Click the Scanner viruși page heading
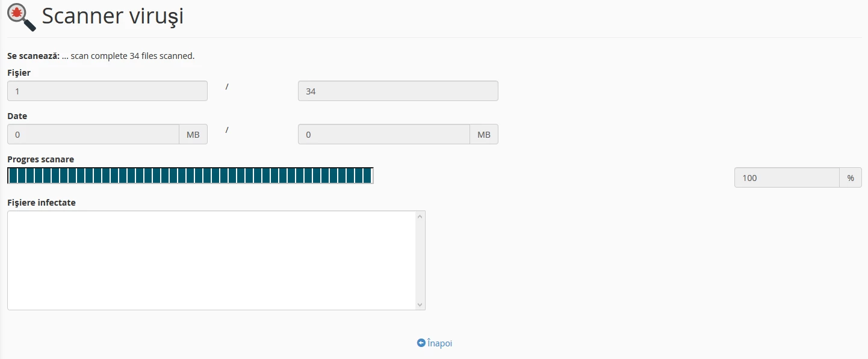 [x=113, y=17]
